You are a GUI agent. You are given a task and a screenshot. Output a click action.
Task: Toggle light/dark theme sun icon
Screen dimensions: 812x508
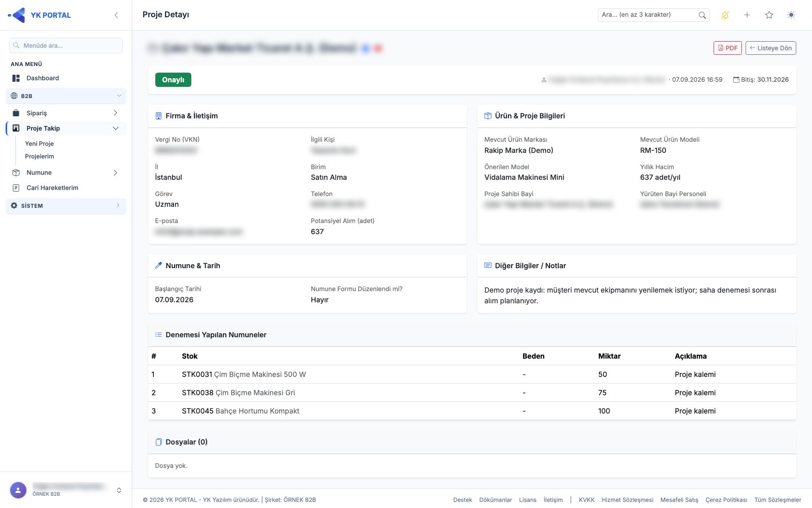coord(791,15)
